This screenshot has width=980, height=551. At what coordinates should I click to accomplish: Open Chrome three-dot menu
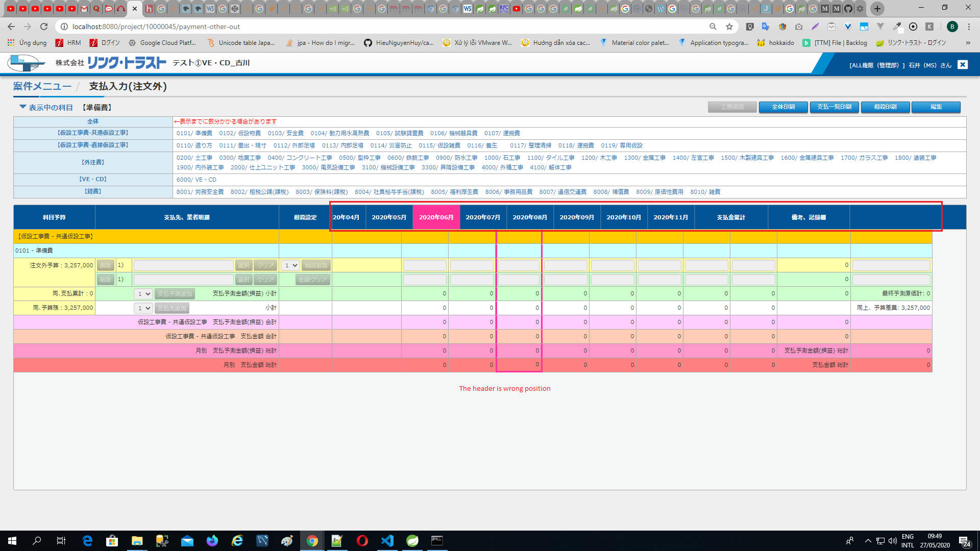tap(969, 27)
